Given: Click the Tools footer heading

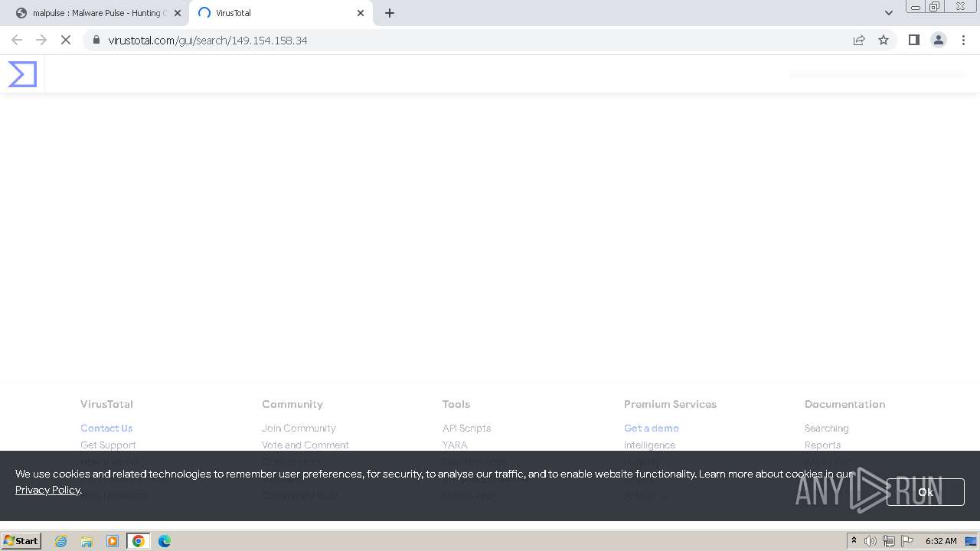Looking at the screenshot, I should [x=456, y=404].
